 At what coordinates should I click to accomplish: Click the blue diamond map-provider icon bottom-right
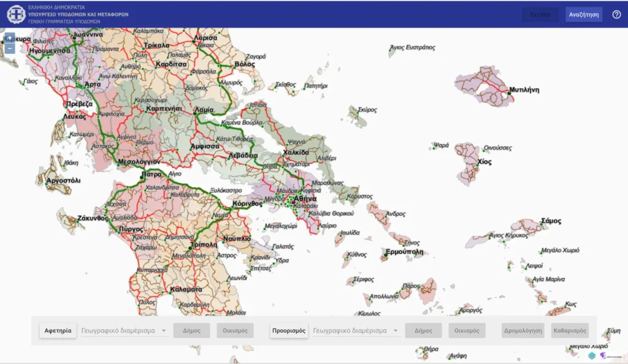point(592,355)
